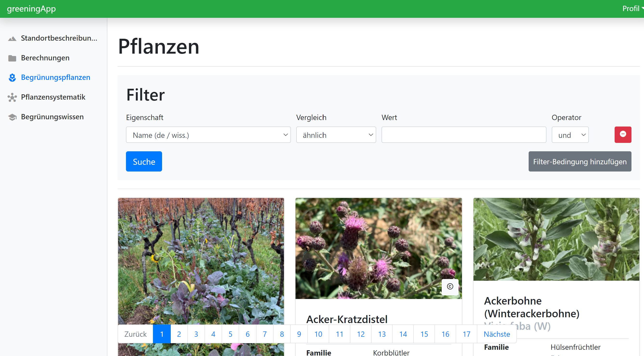Go to page 11 in pagination
The height and width of the screenshot is (356, 644).
coord(340,334)
